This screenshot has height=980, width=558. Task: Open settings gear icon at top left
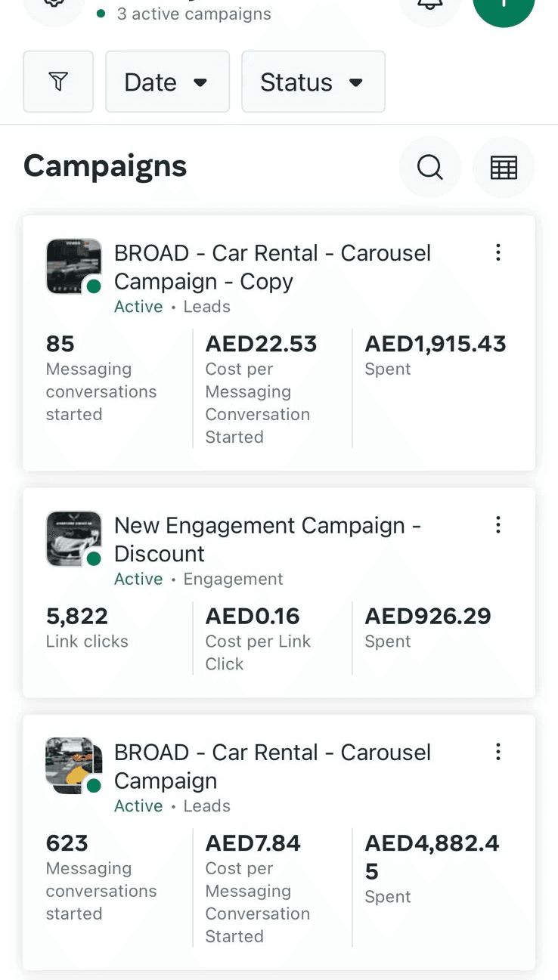click(x=54, y=6)
